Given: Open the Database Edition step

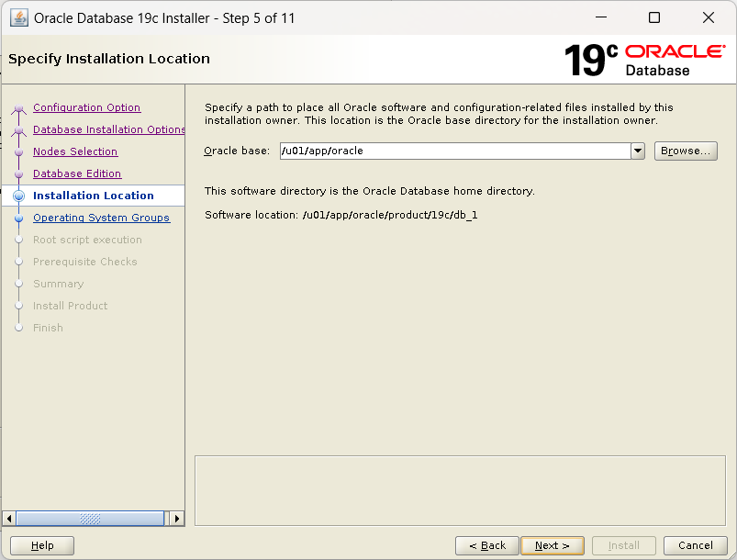Looking at the screenshot, I should (x=77, y=174).
